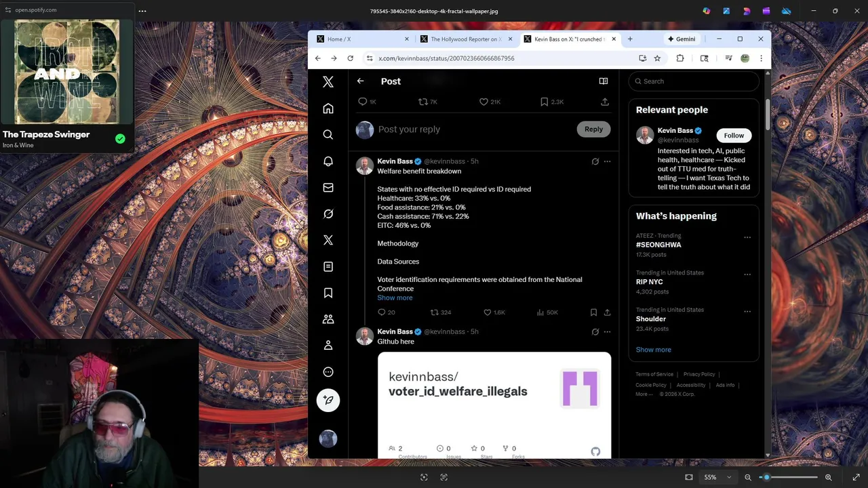Open a new browser tab

click(630, 39)
